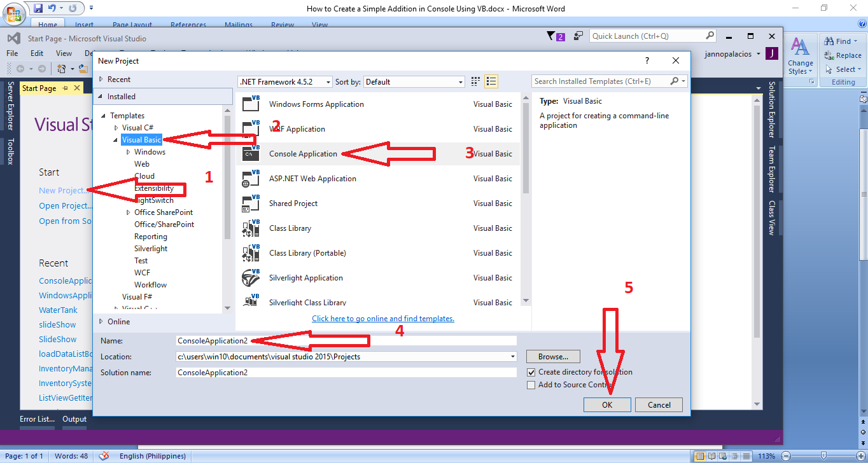
Task: Click Replace in Word Editing group
Action: tap(843, 55)
